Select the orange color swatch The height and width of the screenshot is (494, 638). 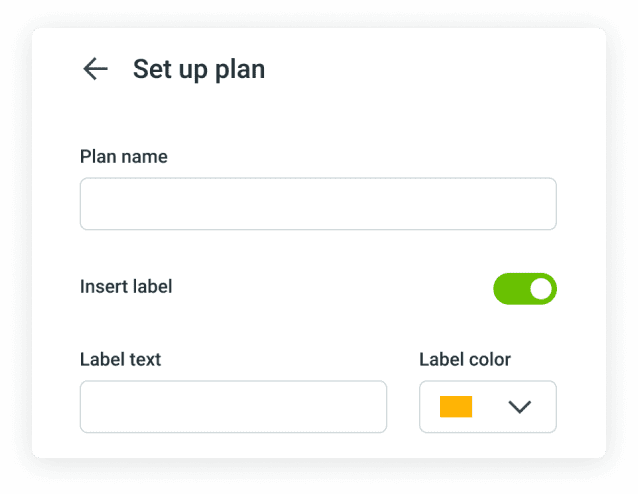pos(456,407)
